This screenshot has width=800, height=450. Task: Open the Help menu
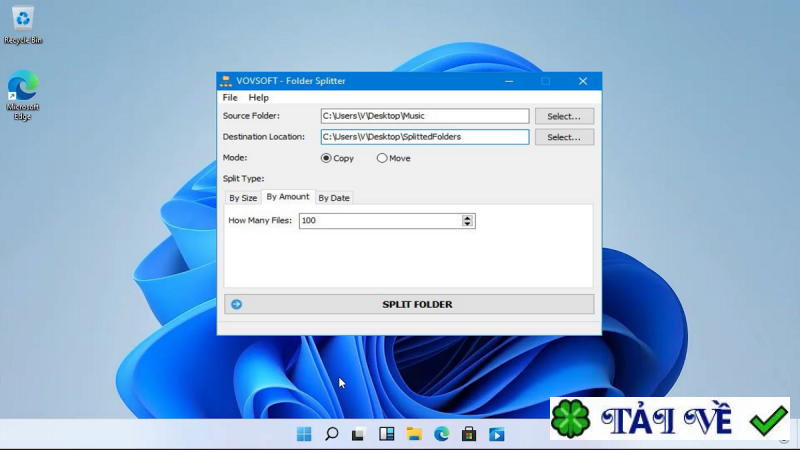pos(259,98)
